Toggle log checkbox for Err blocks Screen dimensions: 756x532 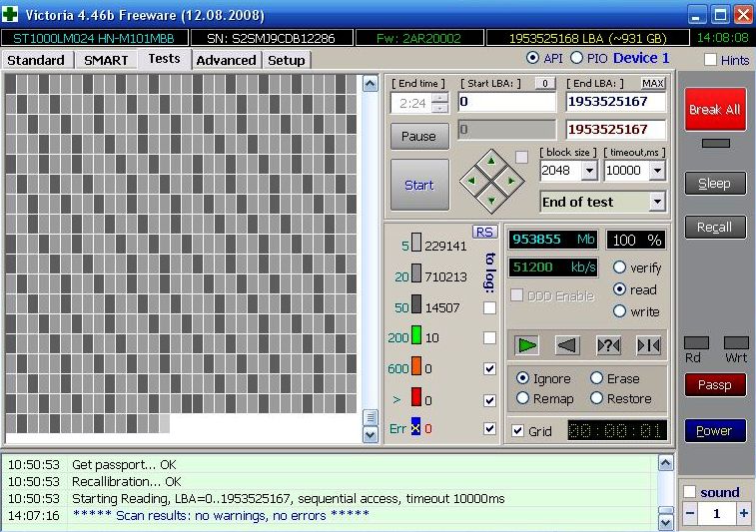coord(489,428)
